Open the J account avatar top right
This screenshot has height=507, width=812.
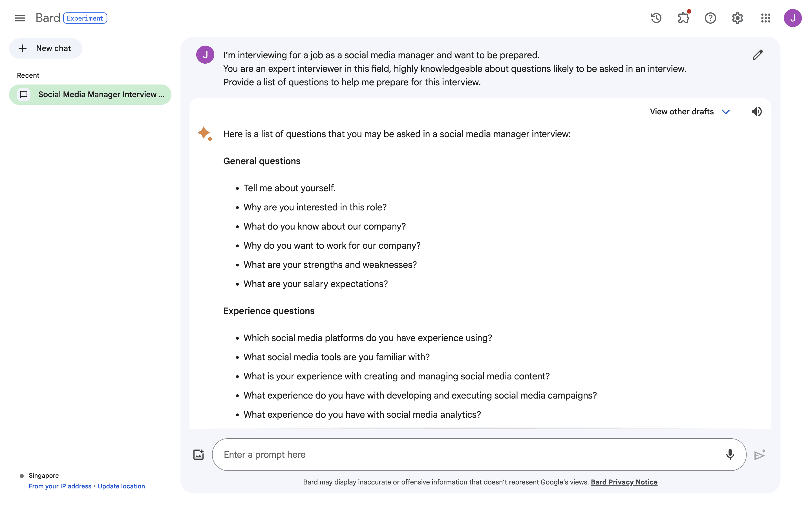[793, 18]
